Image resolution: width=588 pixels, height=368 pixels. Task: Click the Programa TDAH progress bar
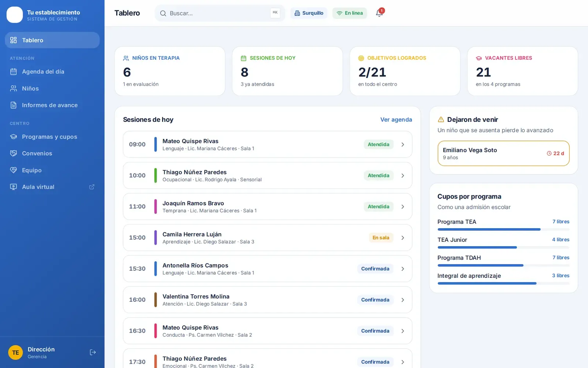503,265
